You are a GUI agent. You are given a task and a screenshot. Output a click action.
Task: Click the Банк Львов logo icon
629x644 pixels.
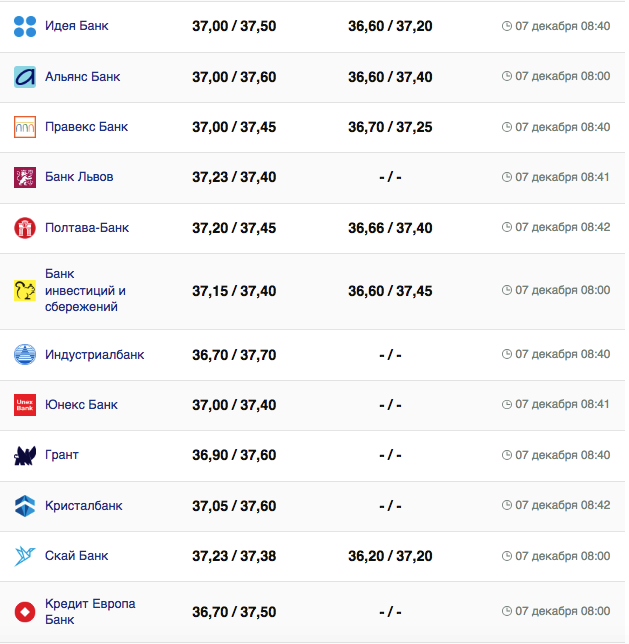click(x=25, y=177)
